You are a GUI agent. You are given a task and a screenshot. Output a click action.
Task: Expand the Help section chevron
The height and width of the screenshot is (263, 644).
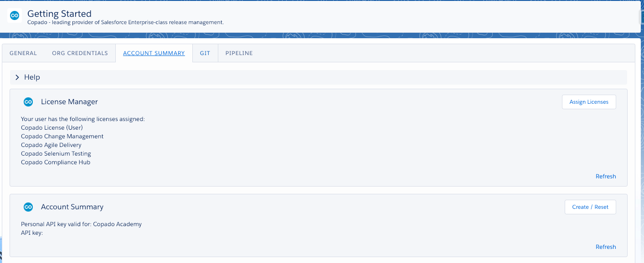coord(17,77)
